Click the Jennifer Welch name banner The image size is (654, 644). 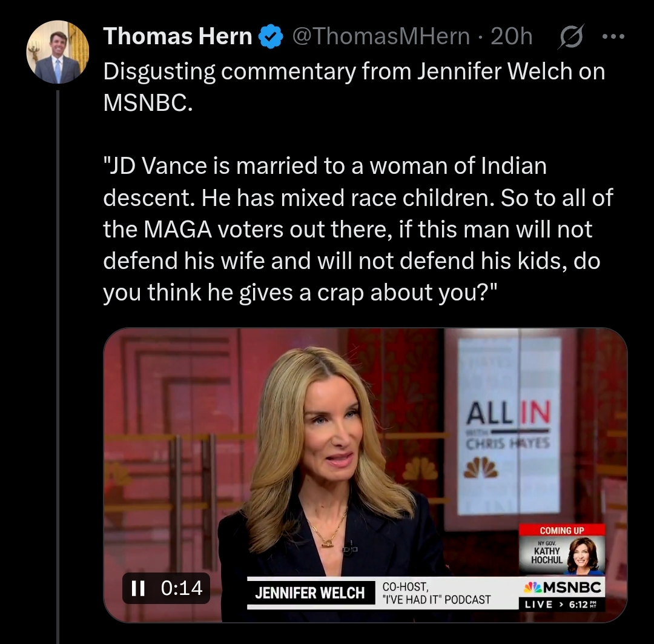(x=310, y=593)
